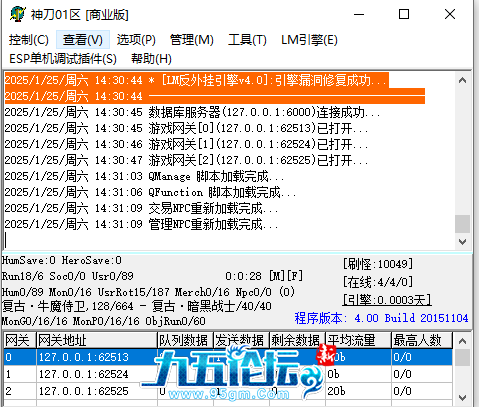Click the 20b average traffic cell
This screenshot has width=479, height=407.
click(x=358, y=391)
